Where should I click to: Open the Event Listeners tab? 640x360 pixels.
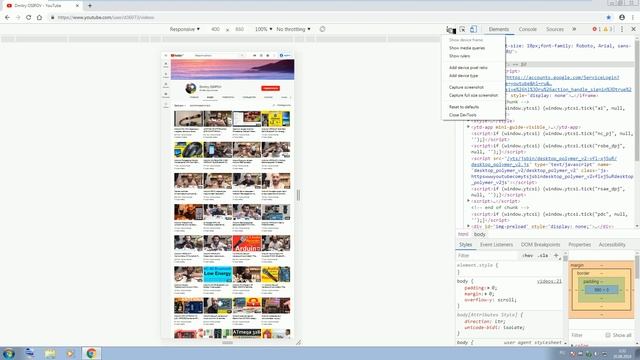(x=496, y=244)
